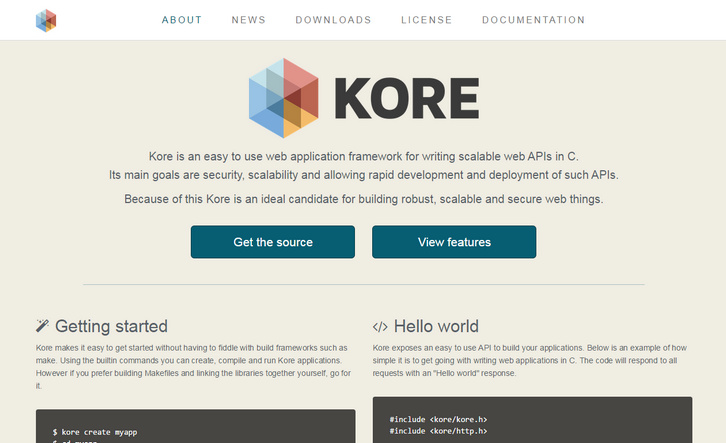
Task: Click the large hexagon Kore logo
Action: (283, 96)
